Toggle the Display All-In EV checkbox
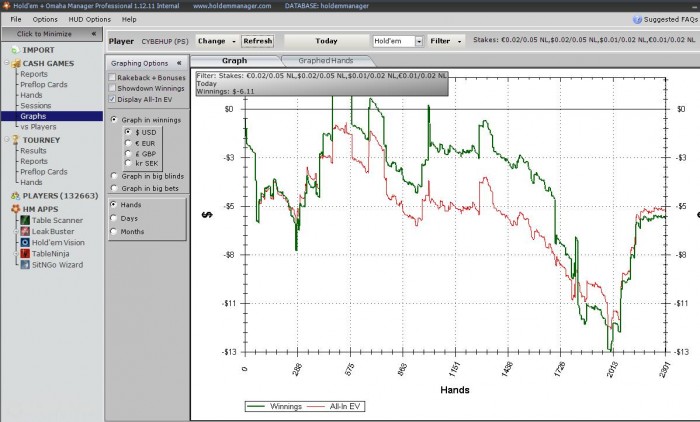700x422 pixels. [x=112, y=99]
